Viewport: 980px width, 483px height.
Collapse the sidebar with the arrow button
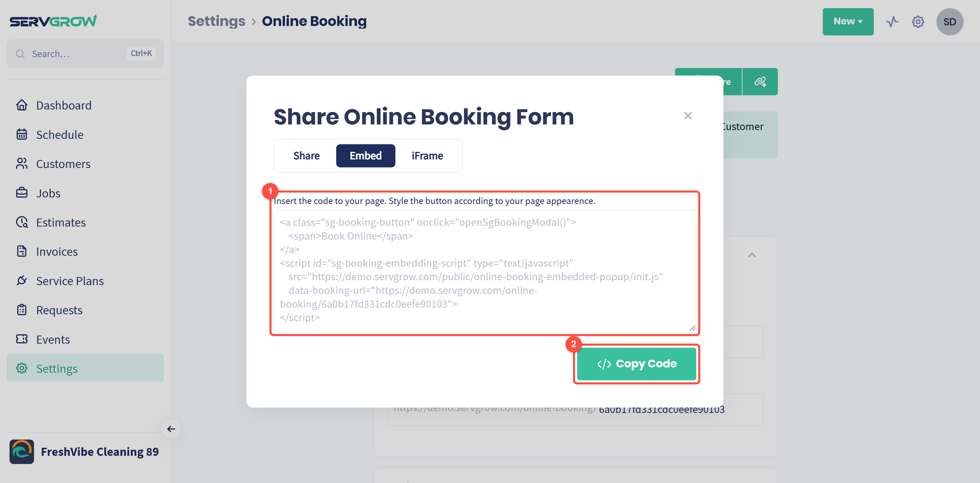click(x=171, y=429)
